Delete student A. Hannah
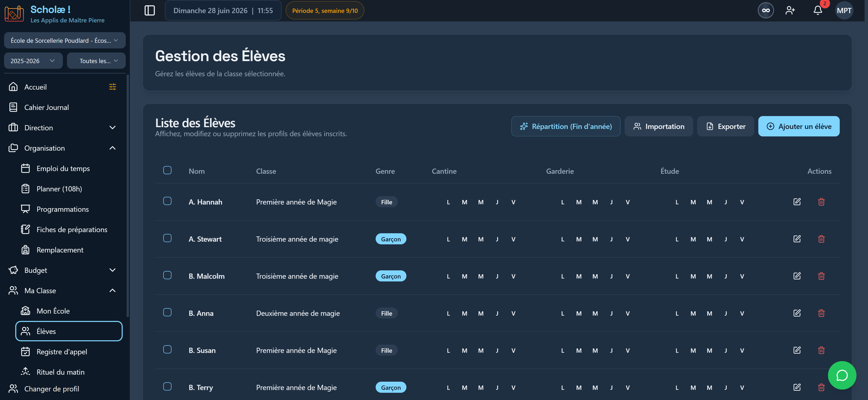This screenshot has height=400, width=868. click(821, 202)
